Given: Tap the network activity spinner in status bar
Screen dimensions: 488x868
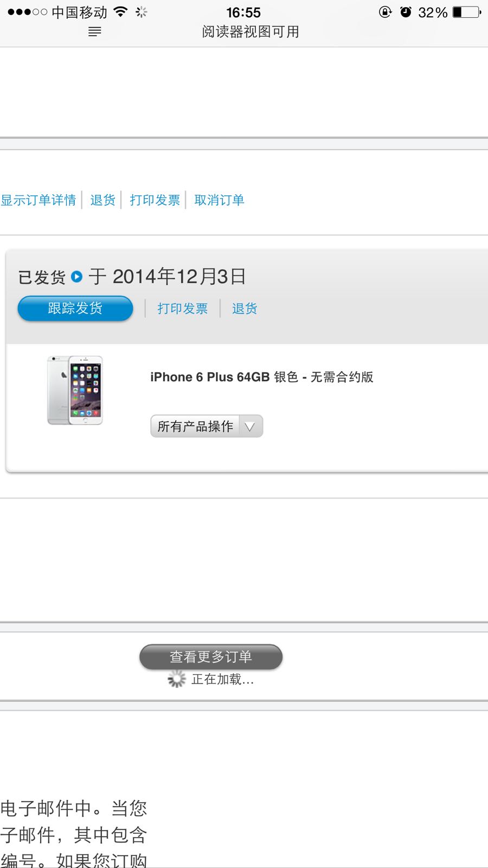Looking at the screenshot, I should pyautogui.click(x=142, y=12).
